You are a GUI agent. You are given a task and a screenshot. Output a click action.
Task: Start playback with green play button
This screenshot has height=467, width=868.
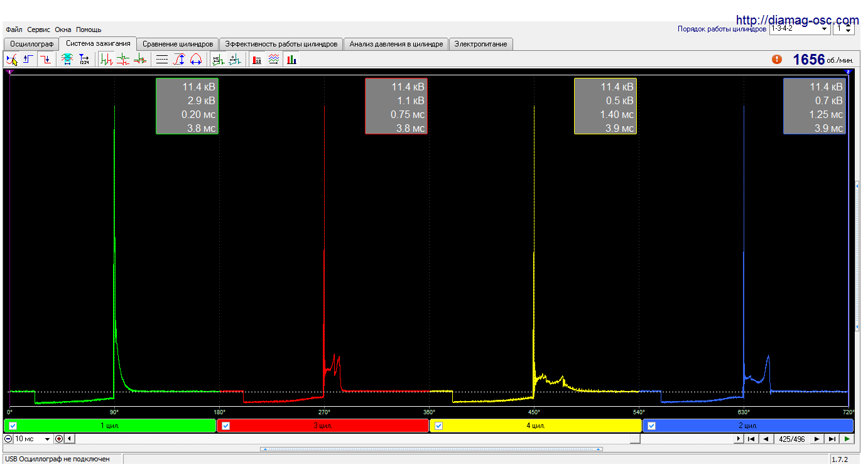(x=847, y=439)
